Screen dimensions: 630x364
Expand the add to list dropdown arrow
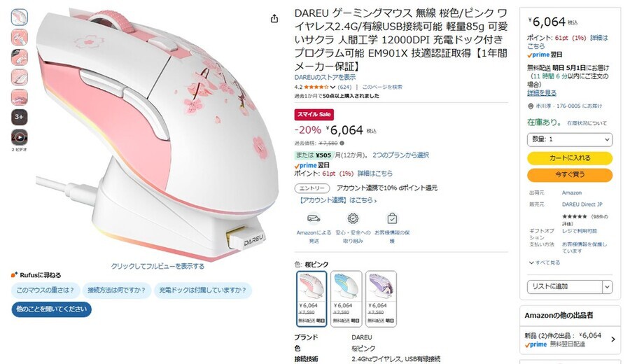[607, 287]
